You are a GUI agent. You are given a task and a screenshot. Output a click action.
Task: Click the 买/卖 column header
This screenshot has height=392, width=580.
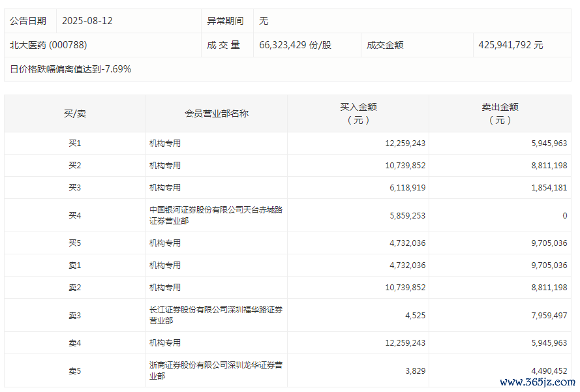tap(74, 113)
